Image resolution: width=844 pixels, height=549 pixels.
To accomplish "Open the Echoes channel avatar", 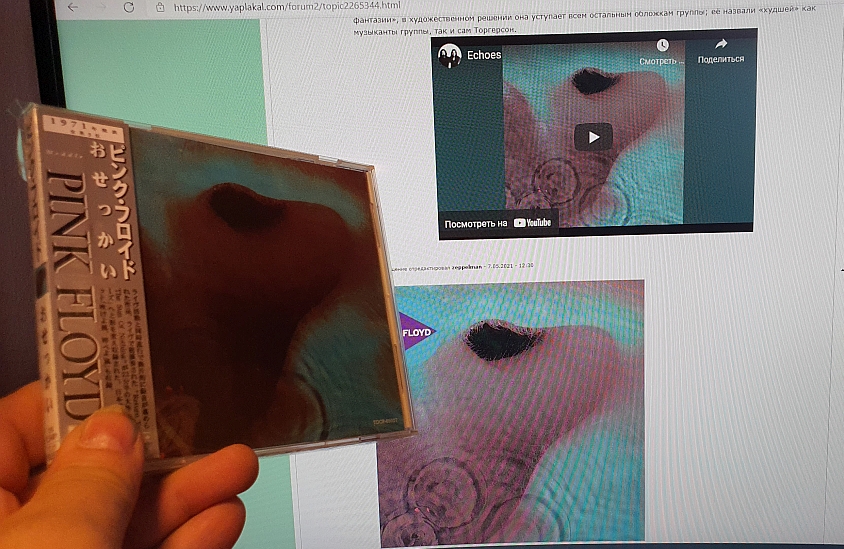I will [x=450, y=55].
